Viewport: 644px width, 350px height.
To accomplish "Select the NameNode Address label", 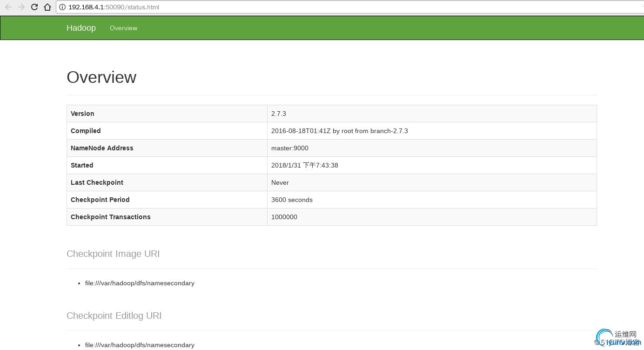I will coord(102,148).
